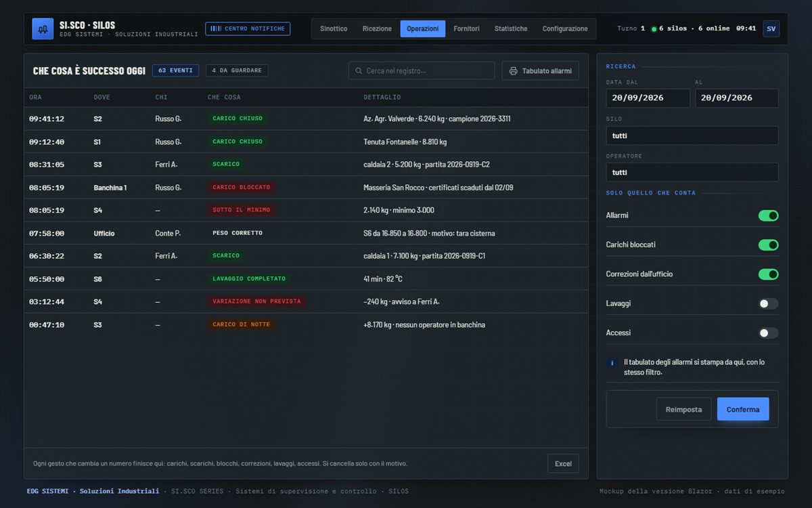Click the search magnifier icon in registry field

pos(359,70)
